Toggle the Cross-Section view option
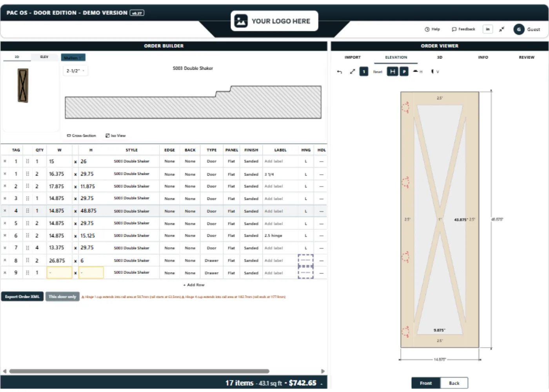The height and width of the screenshot is (392, 549). 82,136
